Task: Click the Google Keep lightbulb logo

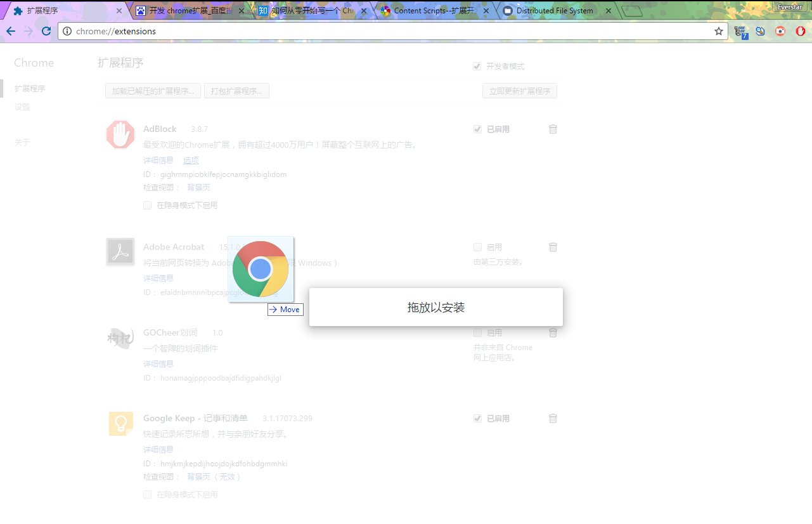Action: pos(120,424)
